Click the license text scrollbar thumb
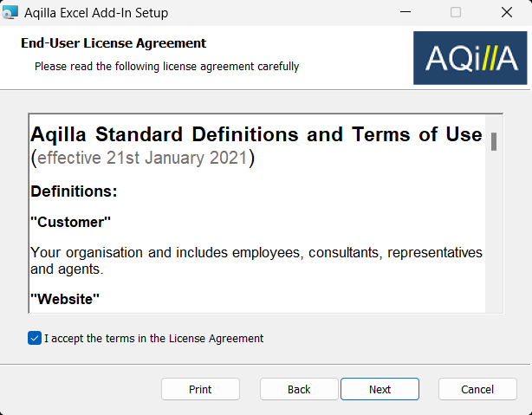The image size is (532, 415). (x=494, y=142)
